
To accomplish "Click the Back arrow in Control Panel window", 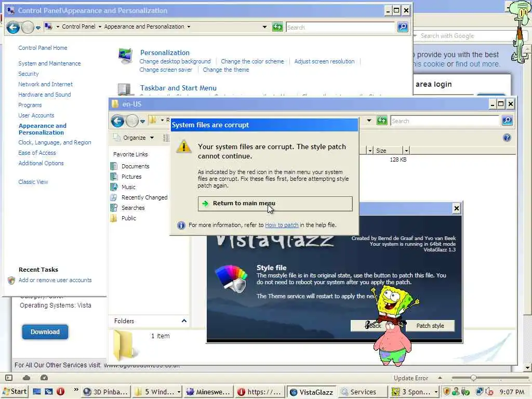I will [x=13, y=27].
